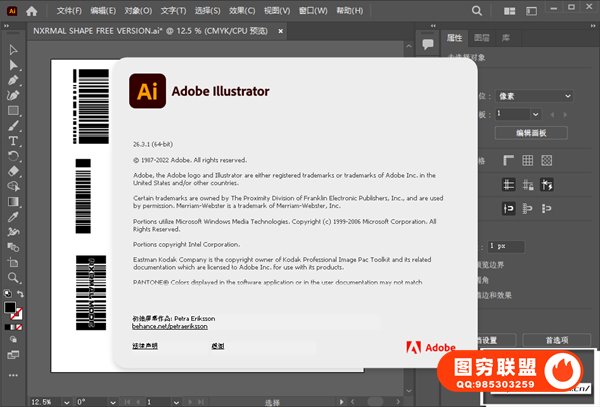Click the Home icon in top bar
The width and height of the screenshot is (600, 407).
33,11
